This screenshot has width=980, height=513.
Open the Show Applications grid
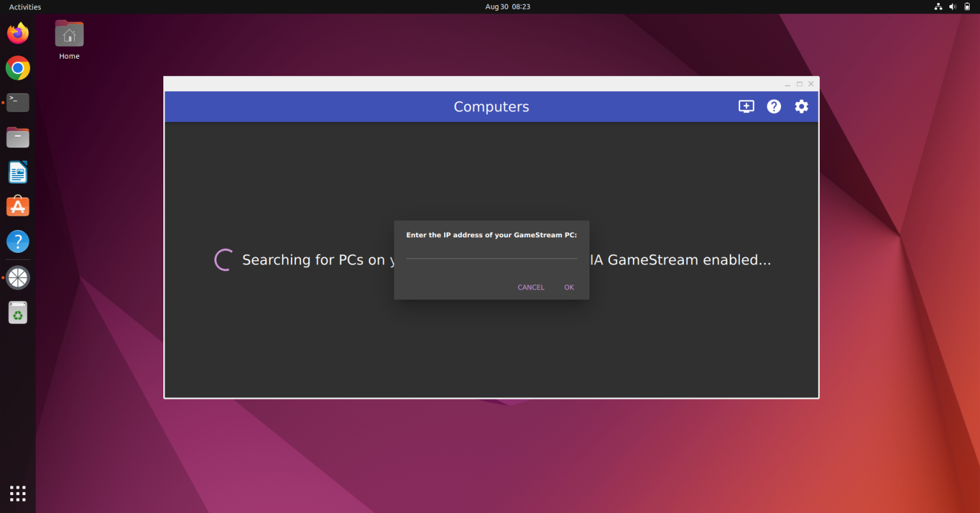[x=17, y=493]
